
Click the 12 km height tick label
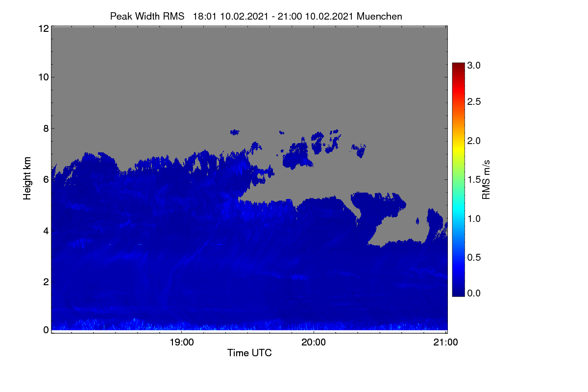click(x=43, y=28)
